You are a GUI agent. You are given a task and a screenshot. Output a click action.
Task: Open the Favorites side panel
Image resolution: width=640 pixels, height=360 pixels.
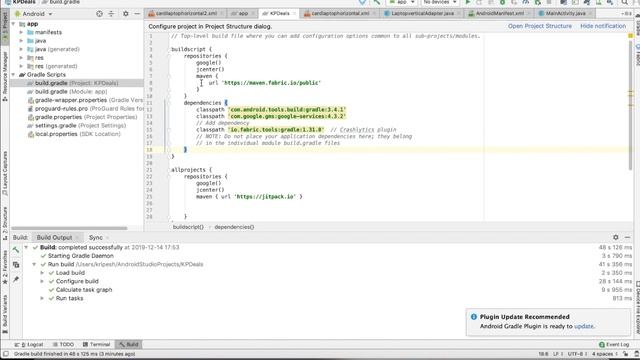tap(5, 267)
